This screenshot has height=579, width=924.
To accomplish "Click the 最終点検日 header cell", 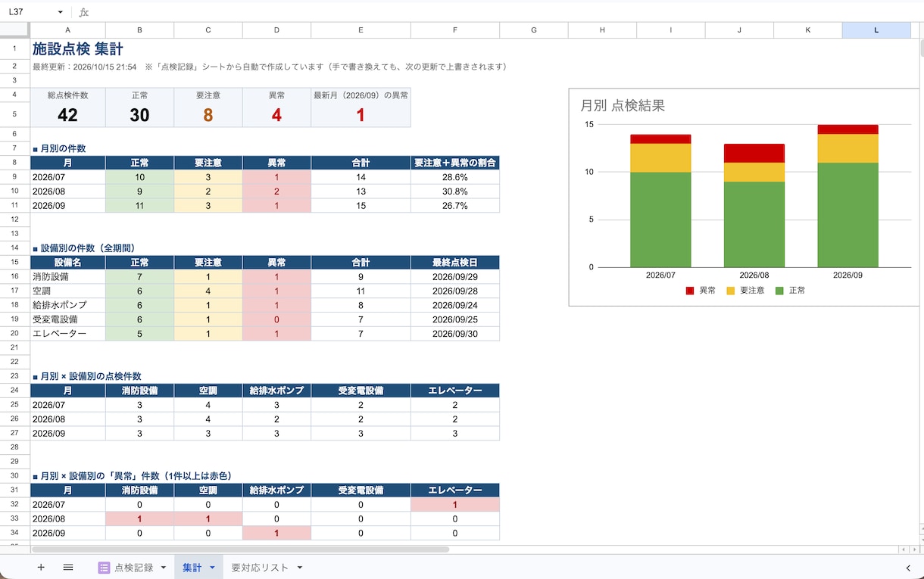I will (455, 263).
